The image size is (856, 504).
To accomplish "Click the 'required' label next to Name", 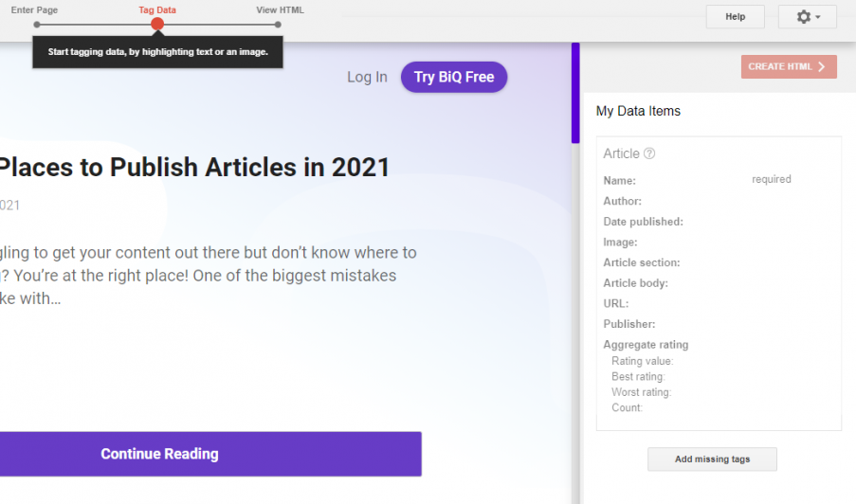I will [x=772, y=179].
